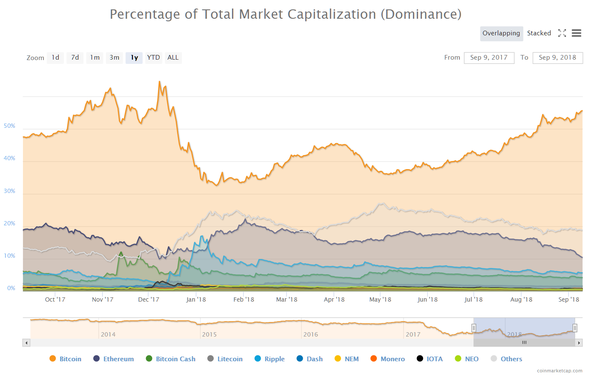The image size is (602, 380).
Task: Click the navigator left scroll arrow
Action: pyautogui.click(x=26, y=343)
